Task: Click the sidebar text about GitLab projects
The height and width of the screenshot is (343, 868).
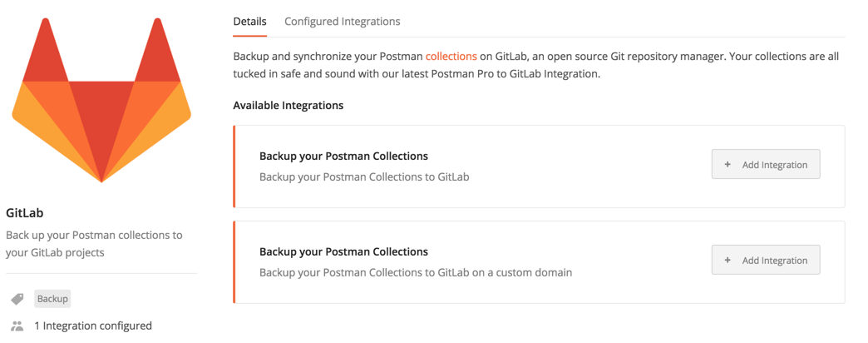Action: coord(94,243)
